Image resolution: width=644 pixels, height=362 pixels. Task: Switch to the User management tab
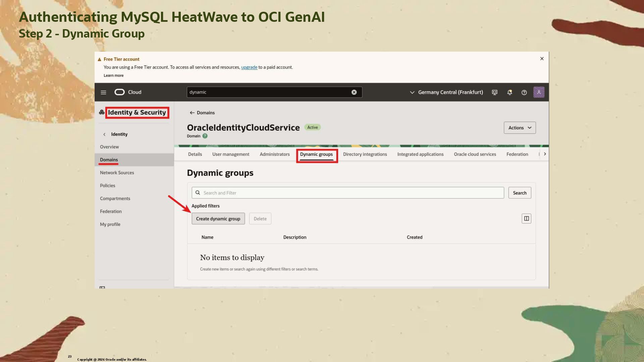pyautogui.click(x=230, y=154)
